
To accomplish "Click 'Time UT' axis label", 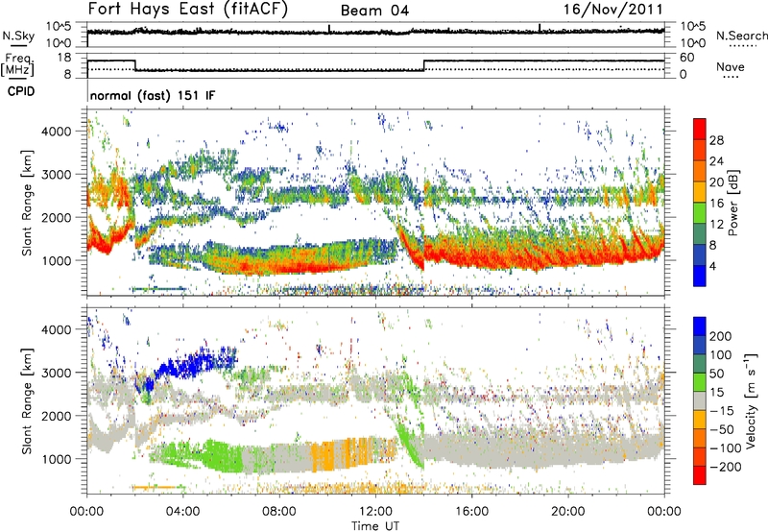I will pos(375,525).
